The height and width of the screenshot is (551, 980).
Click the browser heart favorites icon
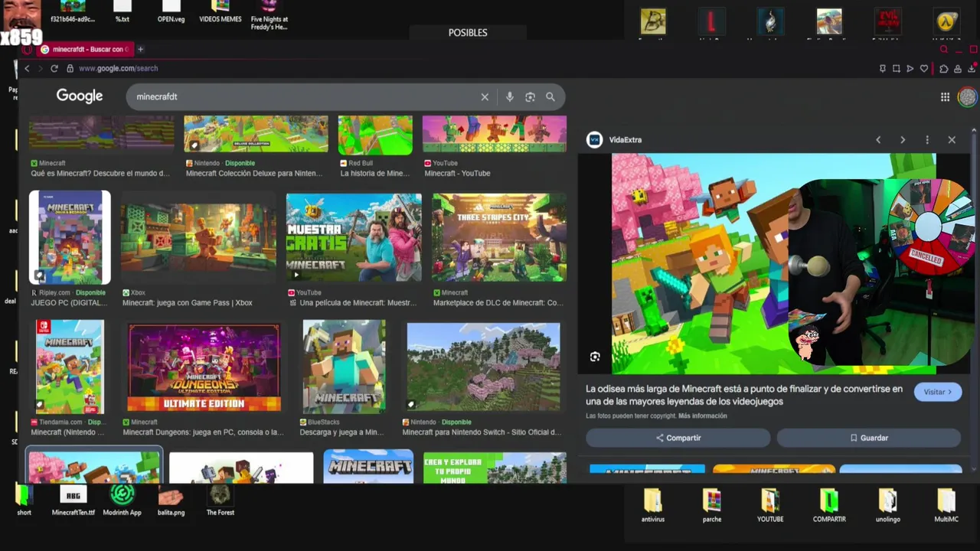tap(924, 69)
